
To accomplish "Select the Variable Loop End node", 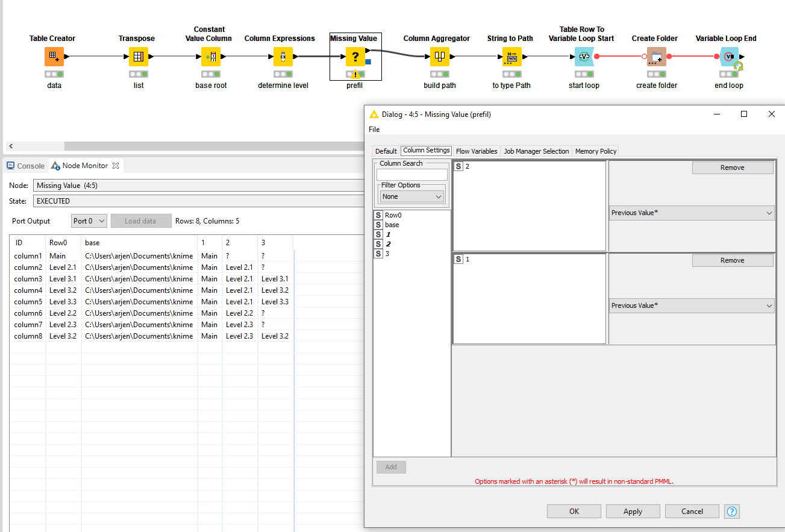I will point(728,57).
